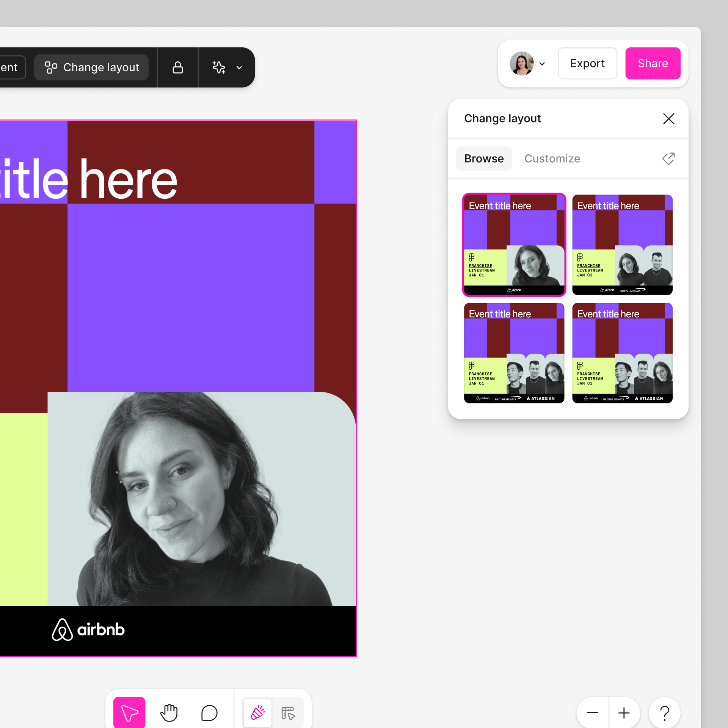Click the AI sparkle icon

[x=219, y=67]
